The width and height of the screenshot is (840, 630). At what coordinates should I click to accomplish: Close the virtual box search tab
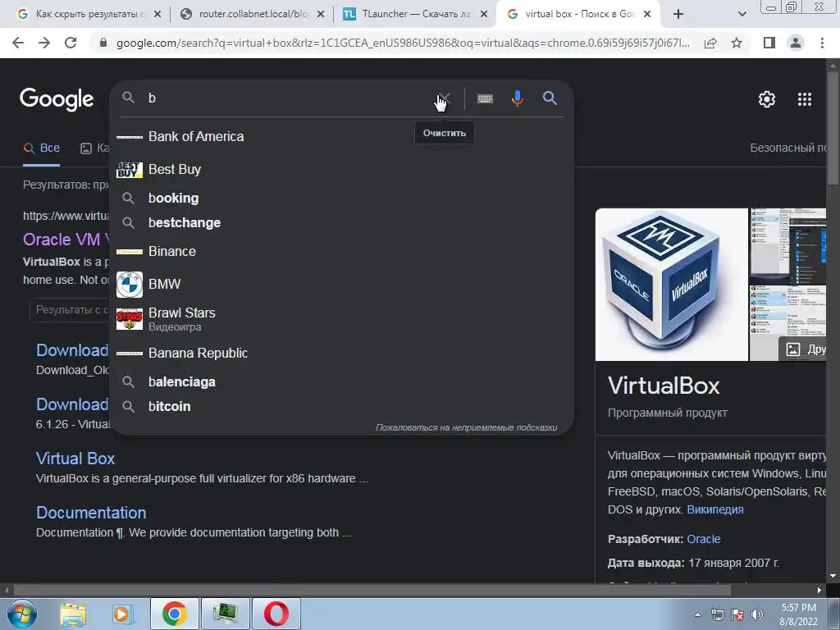pos(647,15)
